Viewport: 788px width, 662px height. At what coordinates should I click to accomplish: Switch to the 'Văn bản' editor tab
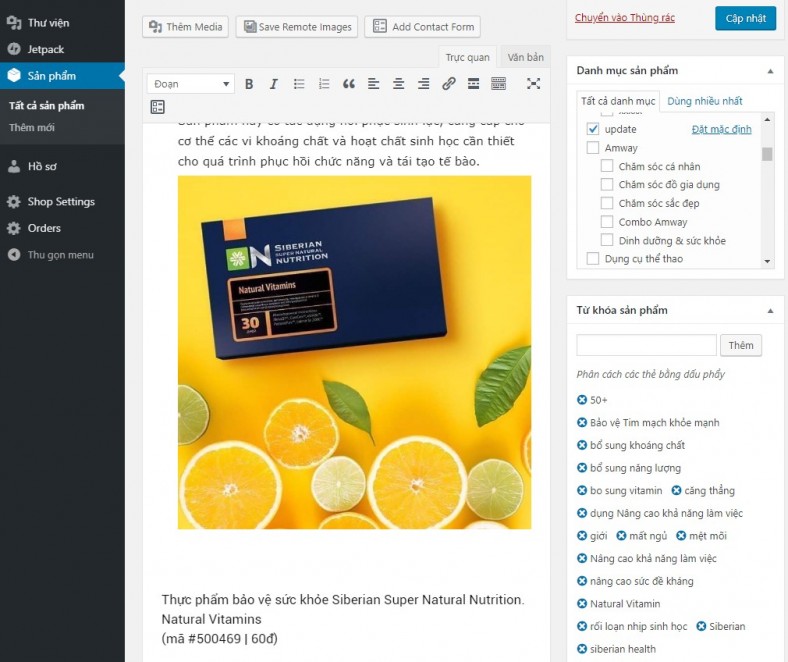coord(525,58)
